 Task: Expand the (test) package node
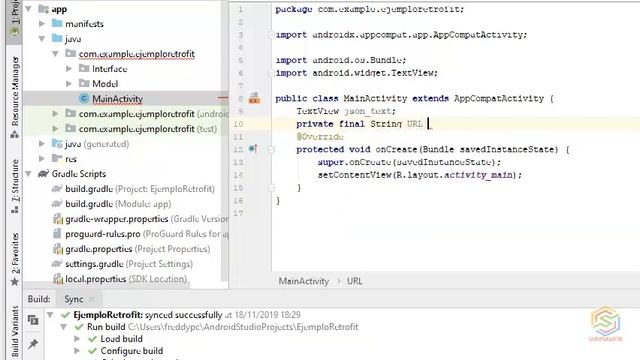click(56, 129)
